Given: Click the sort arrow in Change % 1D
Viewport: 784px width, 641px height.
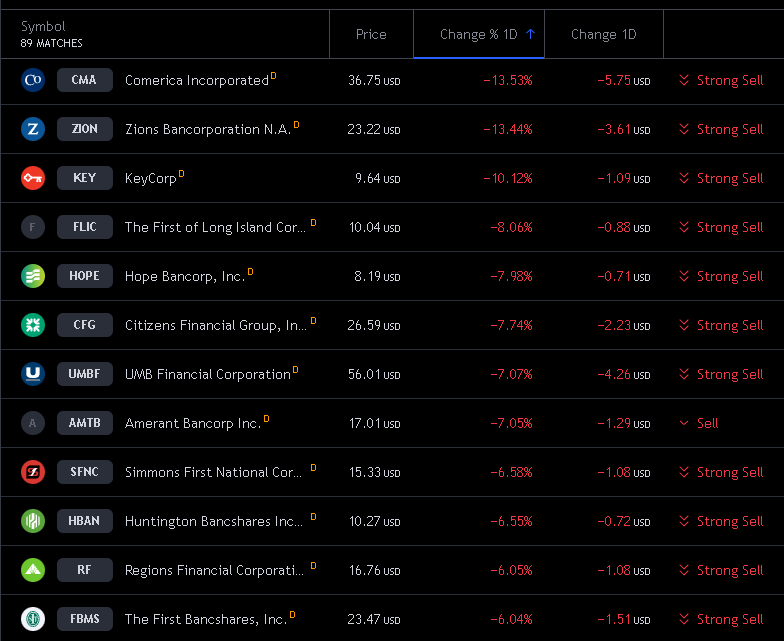Looking at the screenshot, I should pyautogui.click(x=530, y=34).
